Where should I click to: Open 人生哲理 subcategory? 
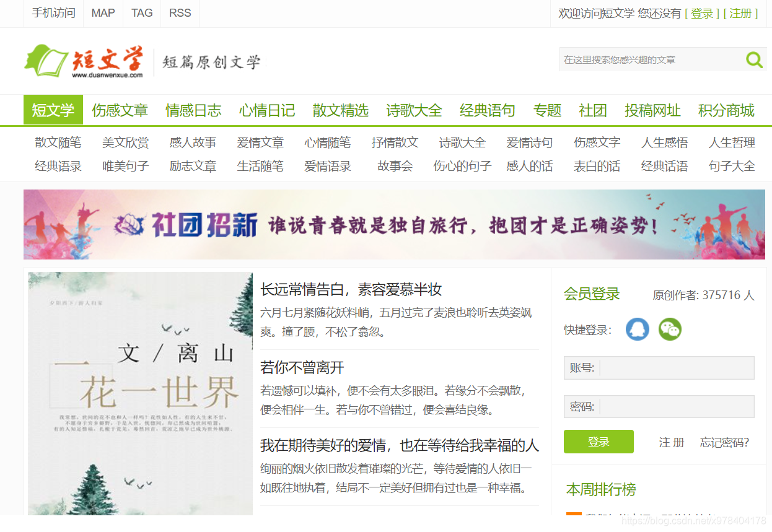click(x=732, y=142)
